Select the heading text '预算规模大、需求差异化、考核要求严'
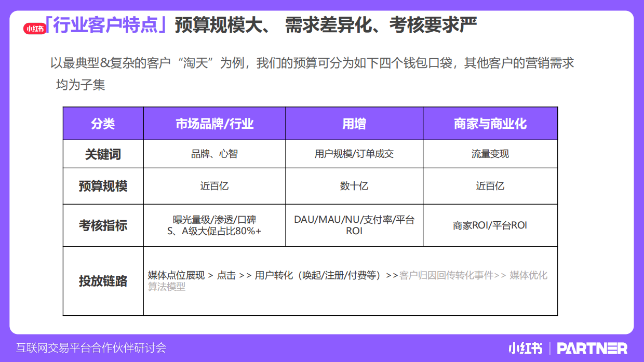Screen dimensions: 644x362 pos(326,25)
